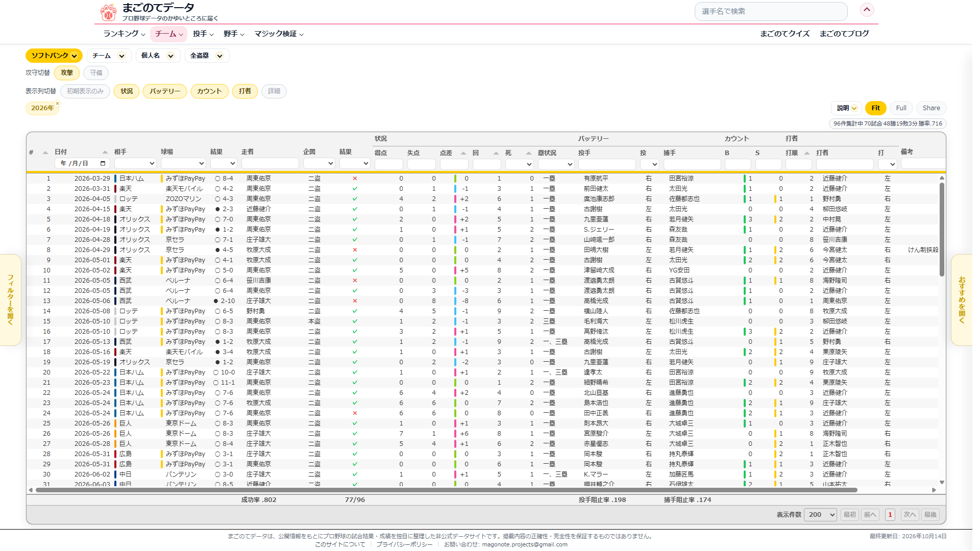This screenshot has height=551, width=980.
Task: Open the ソフトバンク team dropdown
Action: pos(54,56)
